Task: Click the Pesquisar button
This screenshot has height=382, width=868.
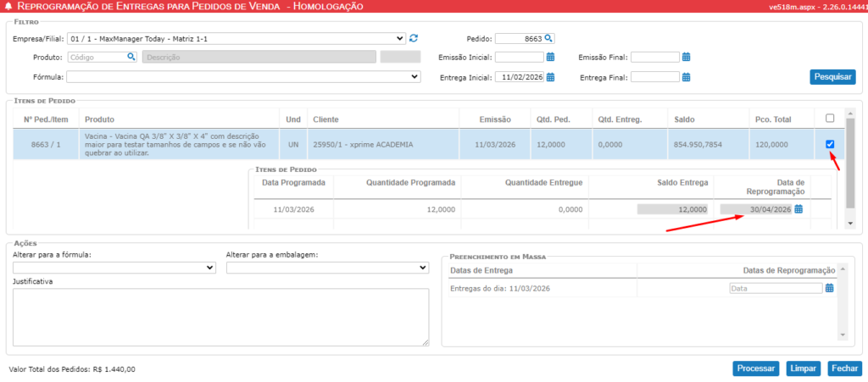Action: pyautogui.click(x=832, y=77)
